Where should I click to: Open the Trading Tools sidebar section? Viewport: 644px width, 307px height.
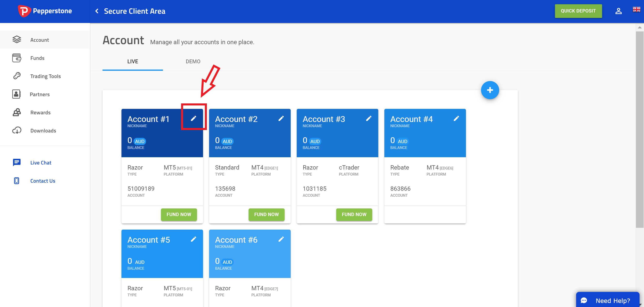pyautogui.click(x=46, y=76)
